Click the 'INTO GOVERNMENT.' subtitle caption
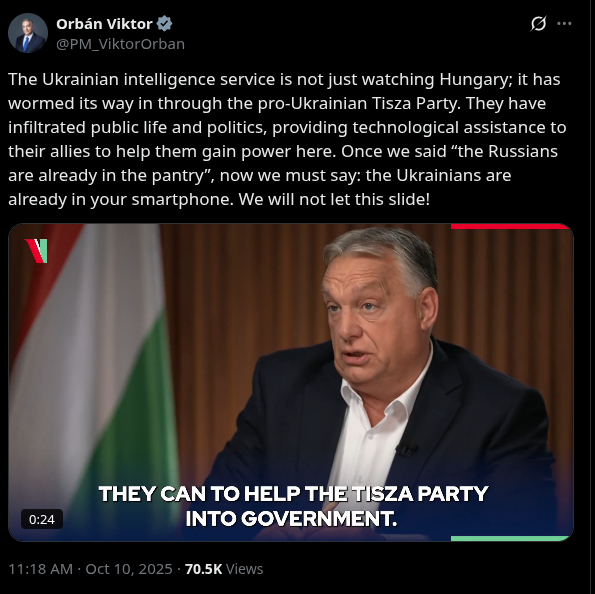This screenshot has width=595, height=594. (291, 519)
